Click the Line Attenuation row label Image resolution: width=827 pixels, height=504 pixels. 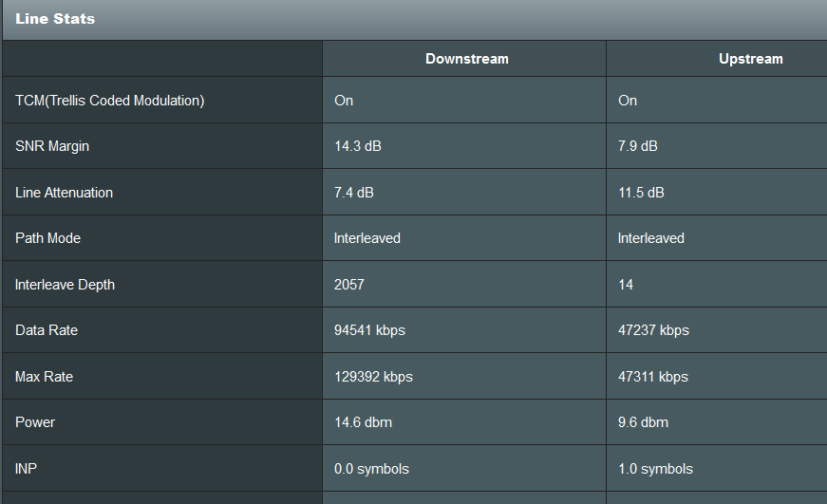pos(64,193)
